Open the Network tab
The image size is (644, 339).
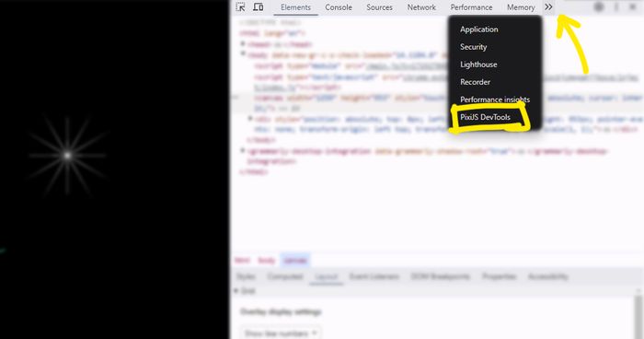click(421, 7)
